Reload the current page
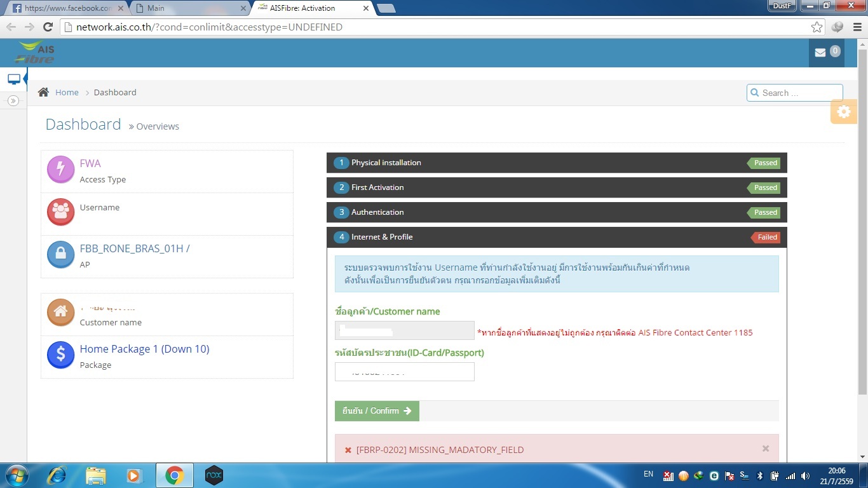 tap(48, 27)
